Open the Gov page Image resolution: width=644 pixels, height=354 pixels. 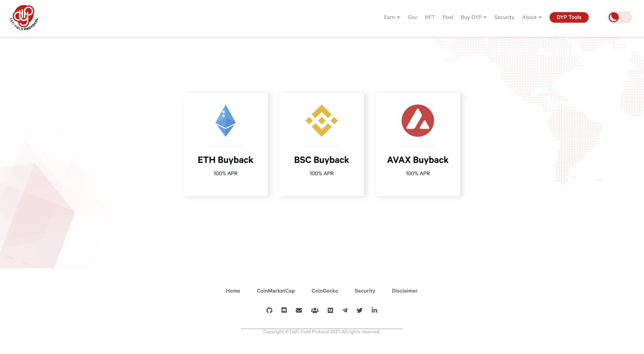412,17
